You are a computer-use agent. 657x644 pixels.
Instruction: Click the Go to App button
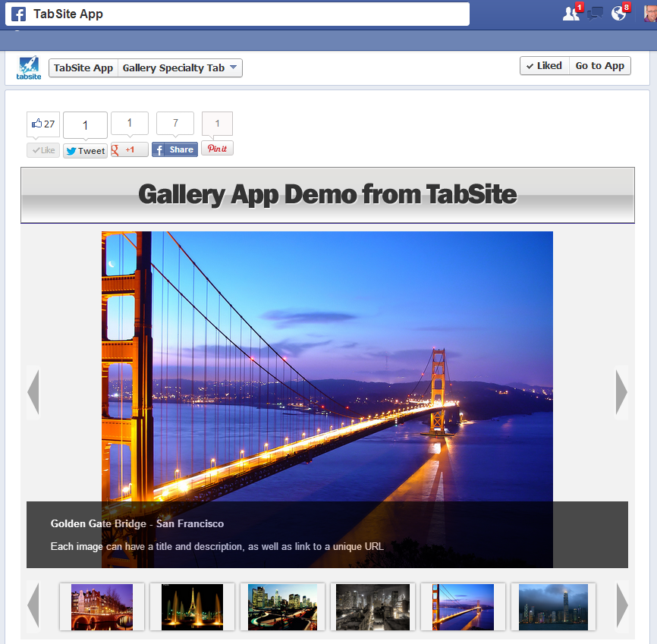(599, 65)
